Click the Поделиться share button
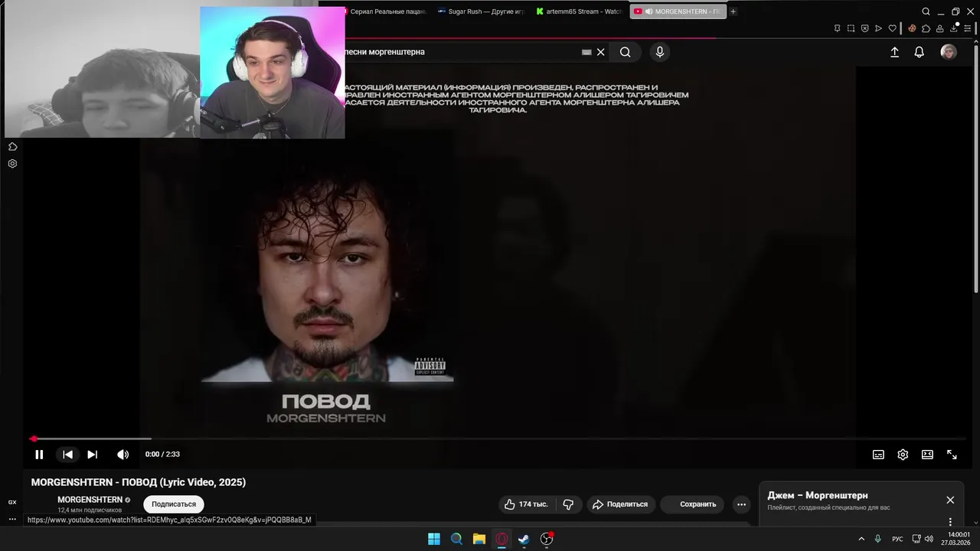 click(620, 504)
